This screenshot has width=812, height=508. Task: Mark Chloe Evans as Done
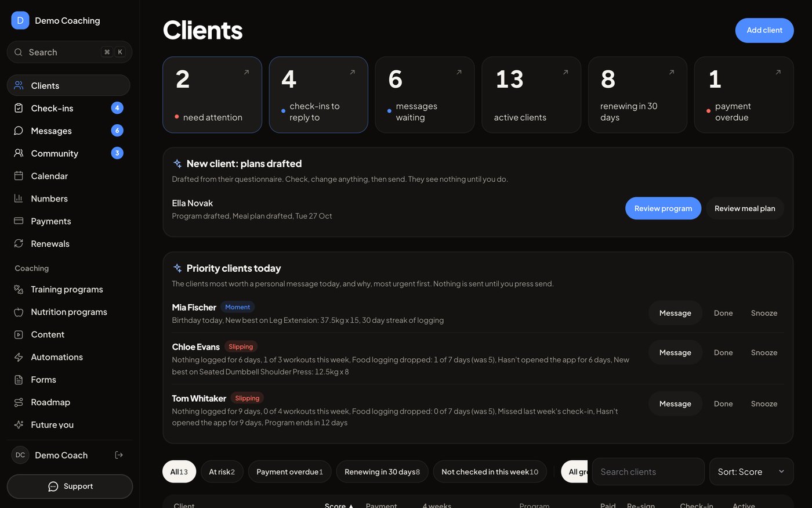pos(723,352)
